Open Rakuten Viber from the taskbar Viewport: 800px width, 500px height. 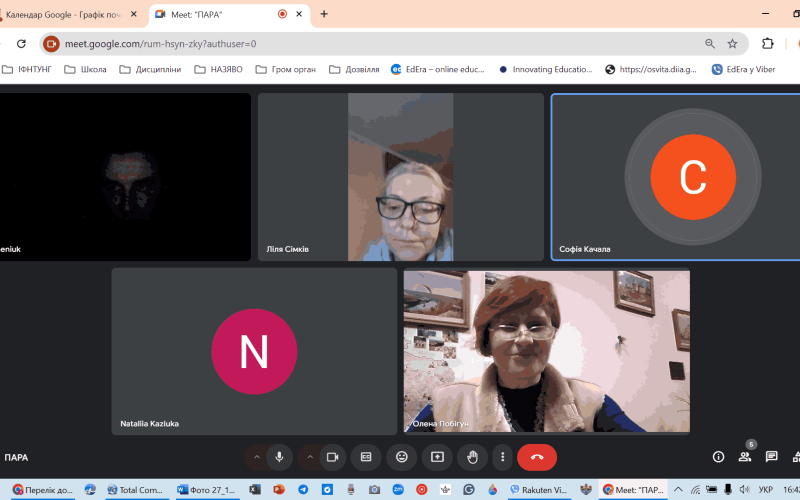(x=538, y=490)
